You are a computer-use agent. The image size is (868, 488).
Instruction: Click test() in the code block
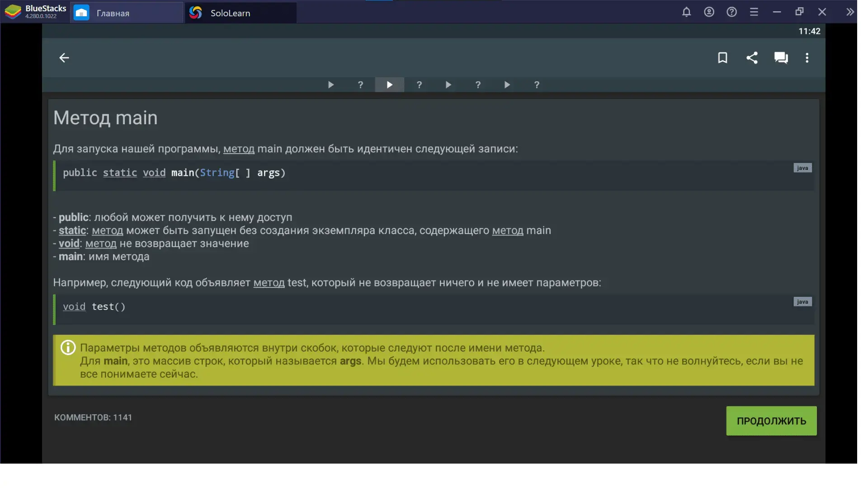tap(108, 307)
